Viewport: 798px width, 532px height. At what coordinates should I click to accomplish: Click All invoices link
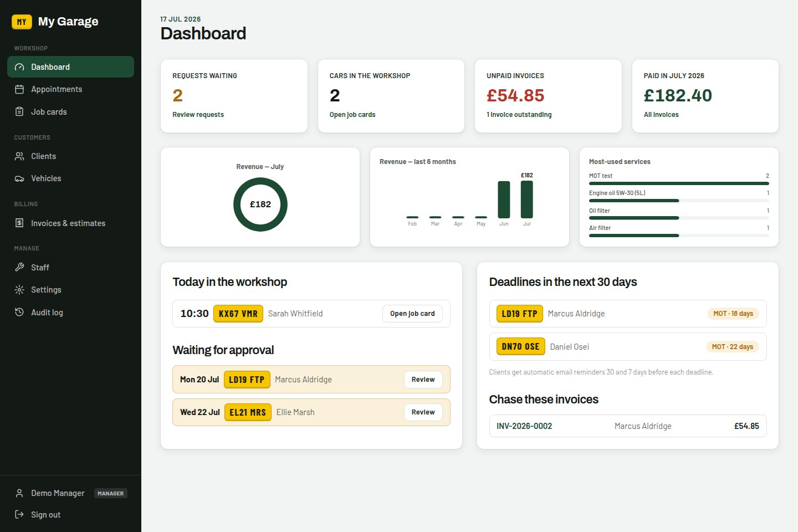click(661, 115)
